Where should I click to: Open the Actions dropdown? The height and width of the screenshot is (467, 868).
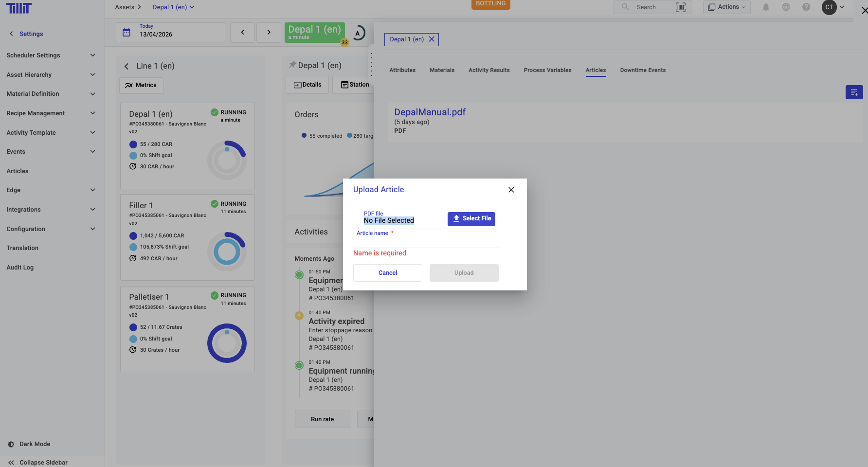[x=726, y=7]
